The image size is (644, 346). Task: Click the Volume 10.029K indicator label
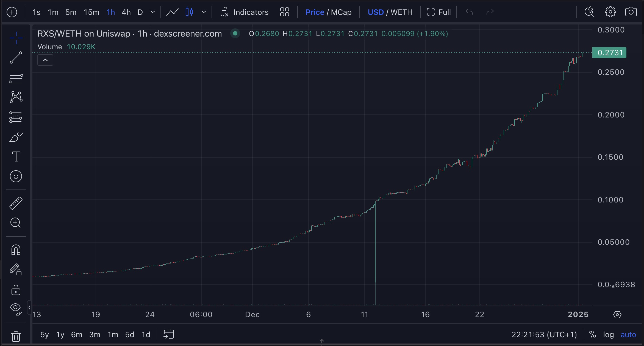coord(66,47)
